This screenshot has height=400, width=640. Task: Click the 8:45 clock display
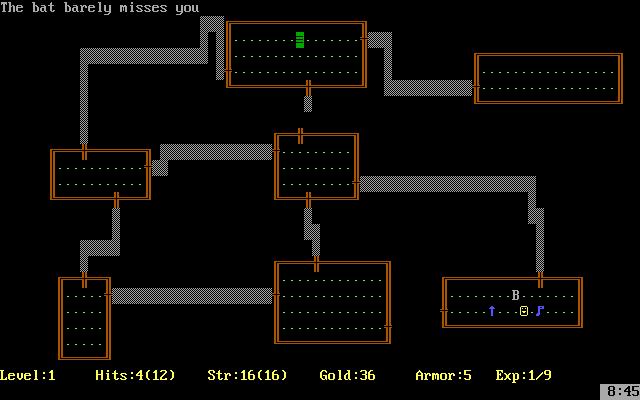pyautogui.click(x=621, y=392)
